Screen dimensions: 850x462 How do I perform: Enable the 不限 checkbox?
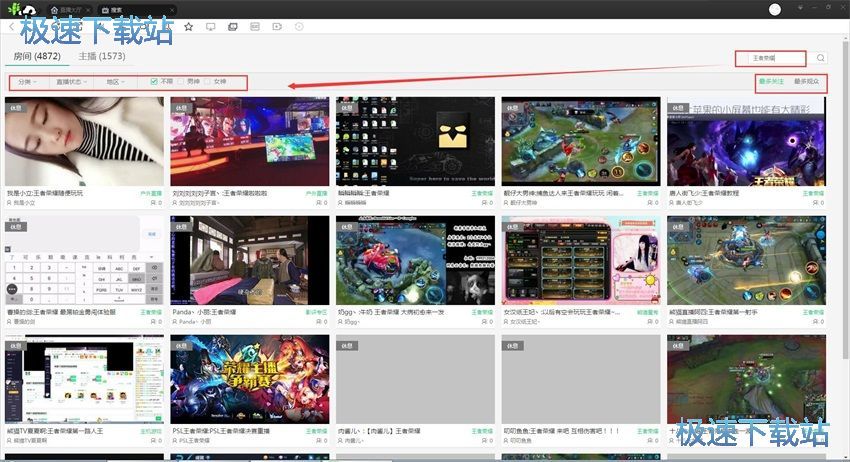point(154,81)
